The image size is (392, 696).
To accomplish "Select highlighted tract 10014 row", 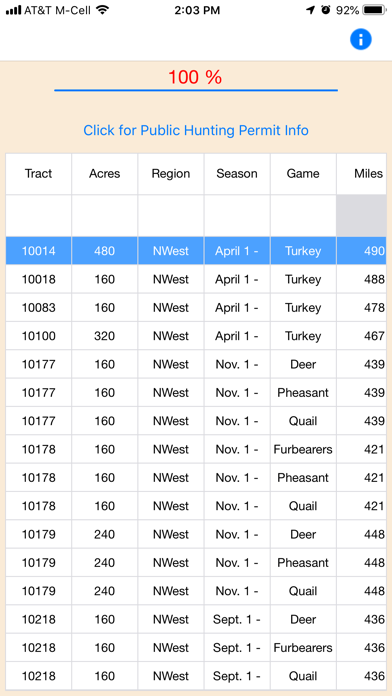I will 196,251.
